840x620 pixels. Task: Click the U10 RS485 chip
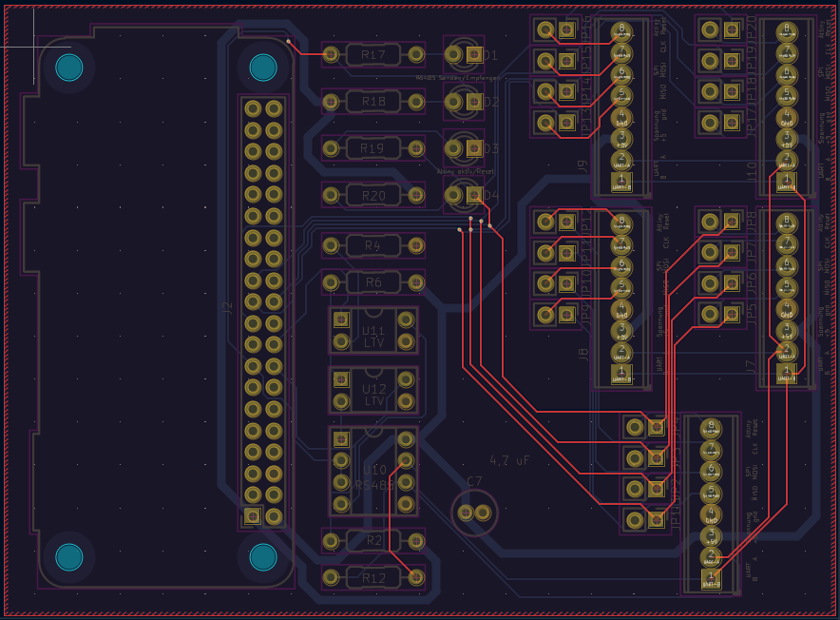click(373, 471)
